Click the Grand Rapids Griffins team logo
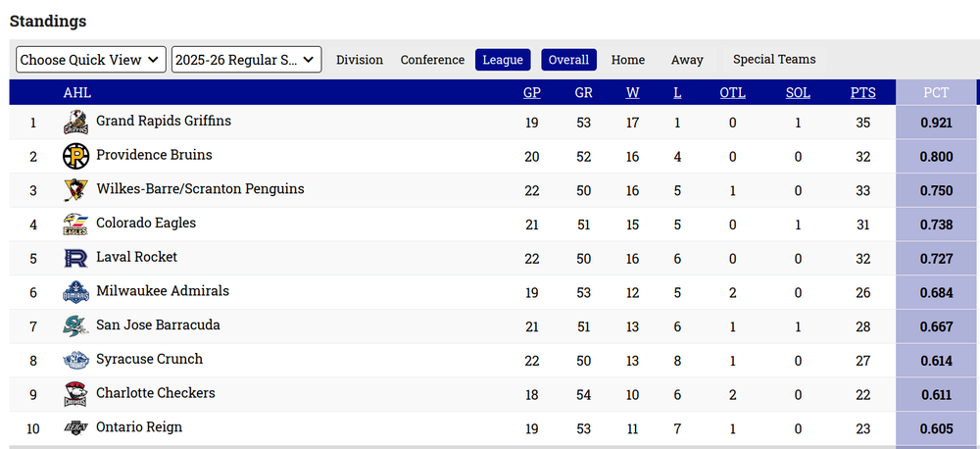The height and width of the screenshot is (449, 980). click(x=75, y=123)
